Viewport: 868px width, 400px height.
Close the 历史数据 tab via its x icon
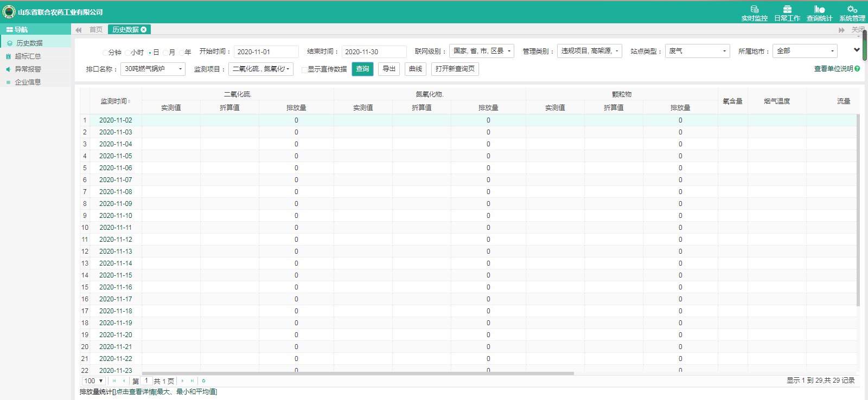tap(144, 30)
